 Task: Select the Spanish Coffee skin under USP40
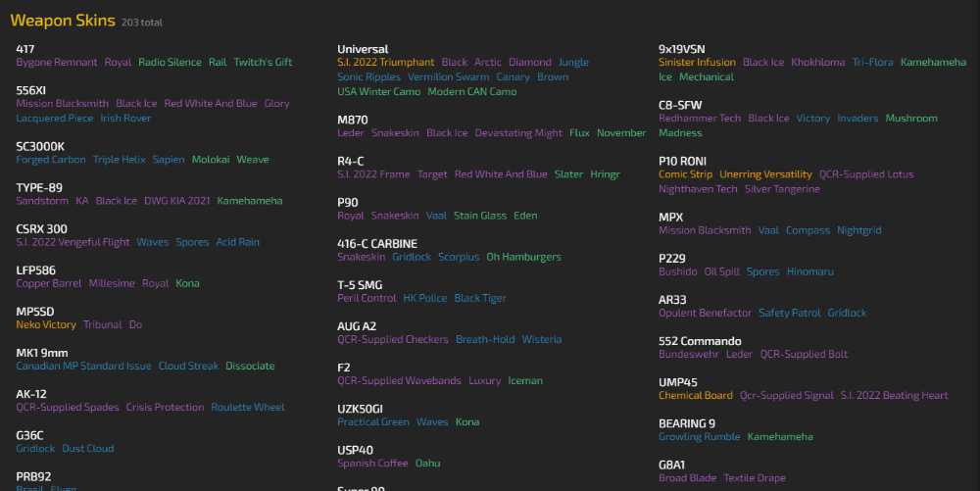[372, 464]
